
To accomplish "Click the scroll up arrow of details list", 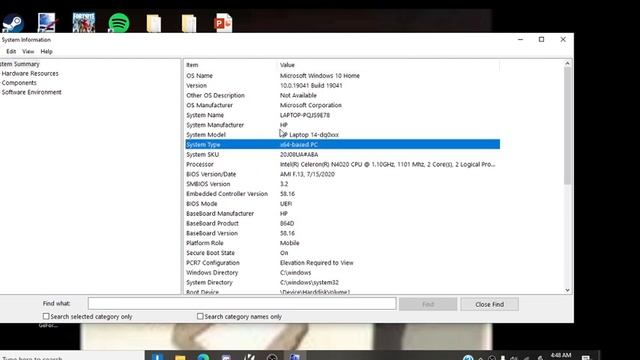I will (567, 64).
